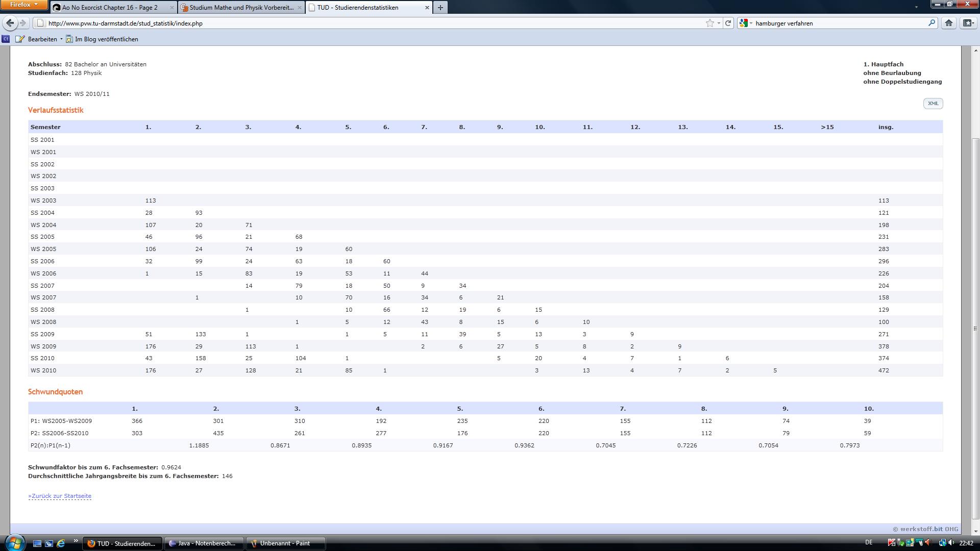Open Unbenannt - Paint from the taskbar
This screenshot has width=980, height=551.
[285, 543]
